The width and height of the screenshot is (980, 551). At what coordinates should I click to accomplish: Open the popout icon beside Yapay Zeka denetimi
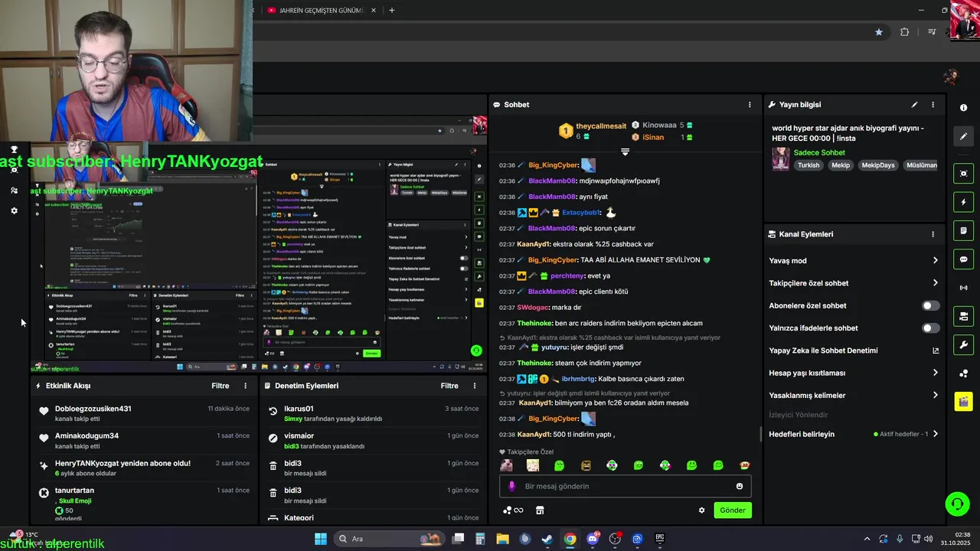[x=935, y=350]
